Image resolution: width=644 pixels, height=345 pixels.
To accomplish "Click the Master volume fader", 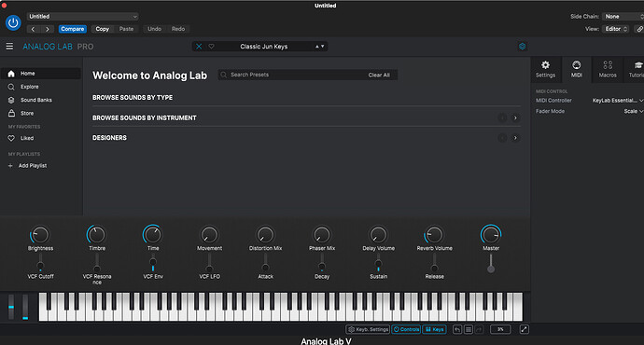I will coord(491,263).
